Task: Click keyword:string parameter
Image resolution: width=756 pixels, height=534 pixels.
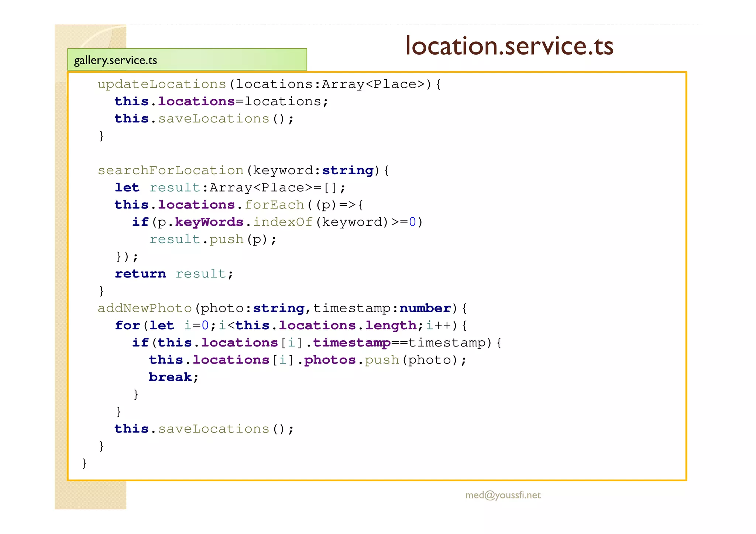Action: (313, 170)
